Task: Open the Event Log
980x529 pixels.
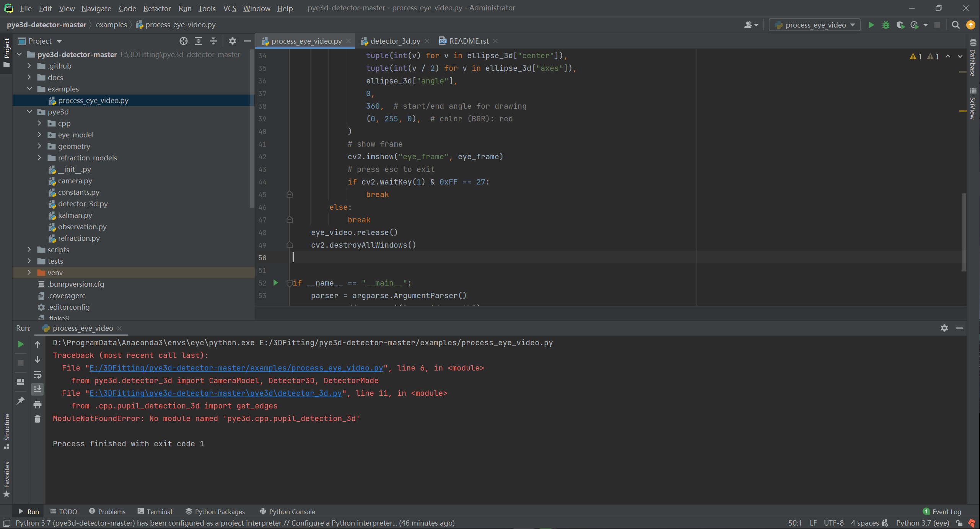Action: click(x=942, y=512)
